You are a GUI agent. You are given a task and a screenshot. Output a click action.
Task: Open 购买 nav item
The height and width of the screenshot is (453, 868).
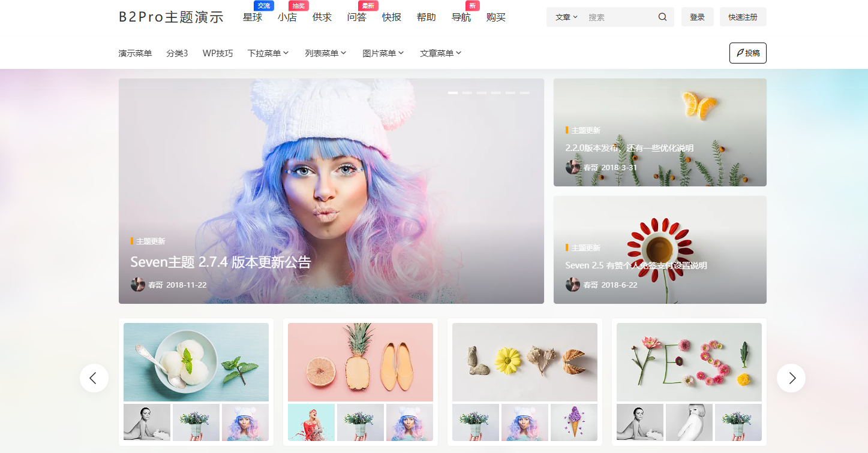[496, 17]
